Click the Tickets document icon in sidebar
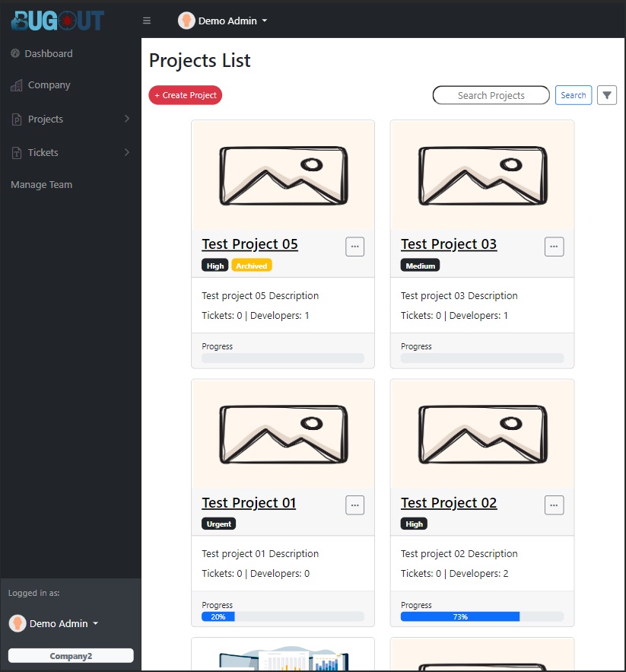This screenshot has height=672, width=626. coord(16,152)
